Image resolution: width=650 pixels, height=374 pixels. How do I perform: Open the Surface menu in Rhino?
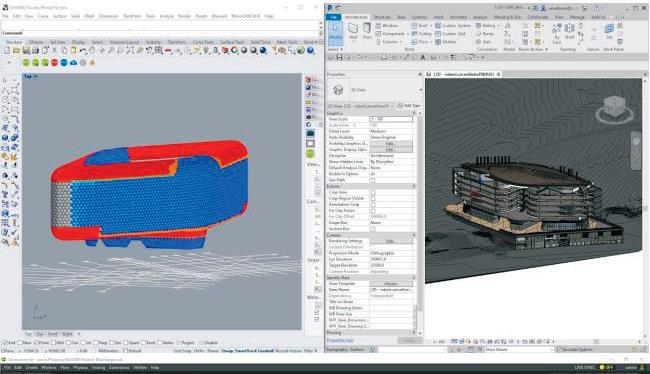tap(59, 16)
